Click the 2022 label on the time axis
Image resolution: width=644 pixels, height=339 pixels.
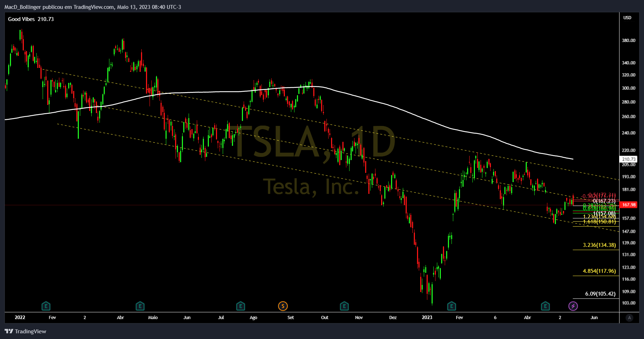(20, 317)
